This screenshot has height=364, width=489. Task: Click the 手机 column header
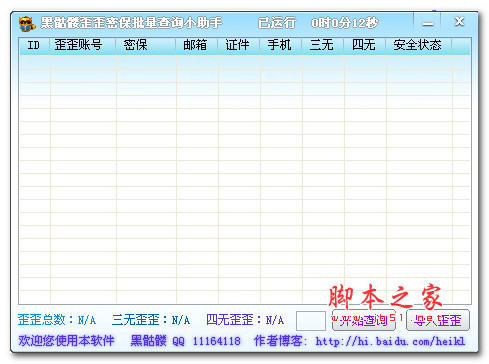pos(281,45)
